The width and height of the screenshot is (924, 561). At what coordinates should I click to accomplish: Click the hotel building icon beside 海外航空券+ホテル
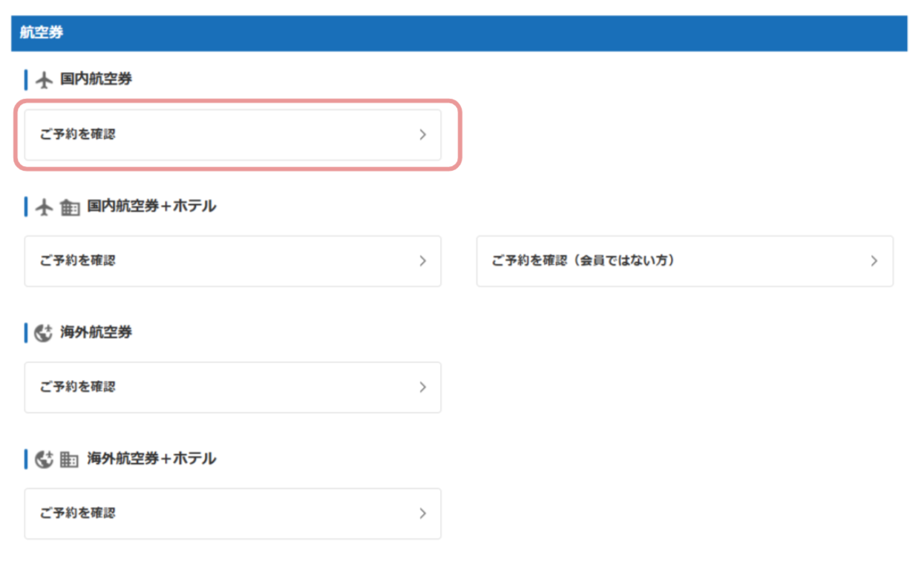(69, 459)
